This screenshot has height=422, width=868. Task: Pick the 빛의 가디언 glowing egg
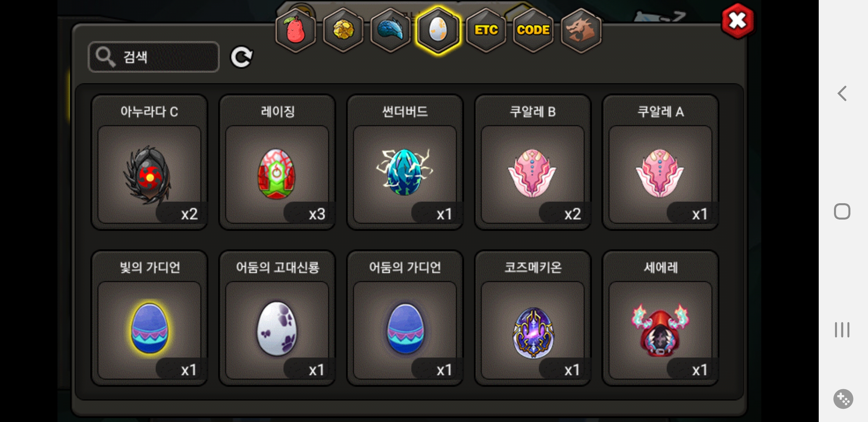(x=149, y=318)
